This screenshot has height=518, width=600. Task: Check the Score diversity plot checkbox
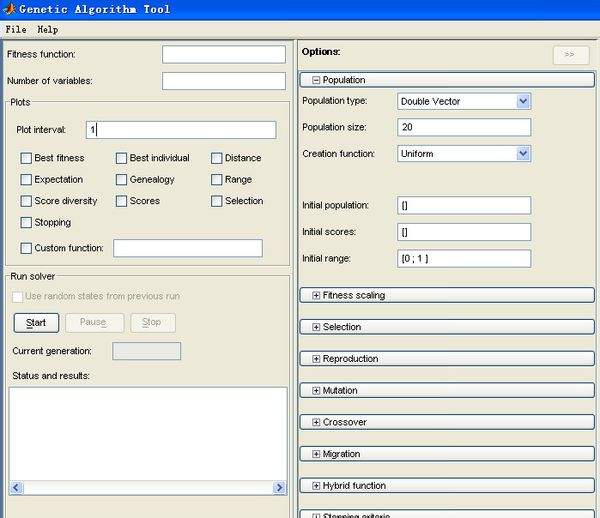click(x=26, y=201)
